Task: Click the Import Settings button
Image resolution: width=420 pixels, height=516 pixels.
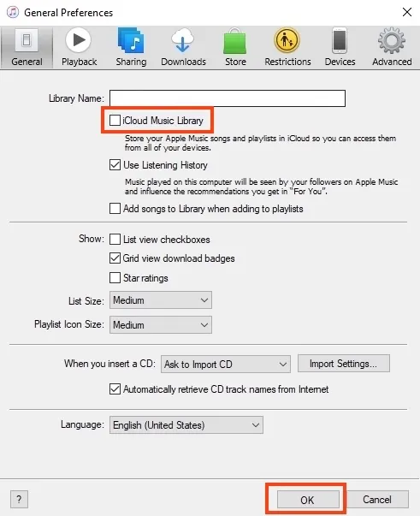Action: [344, 364]
